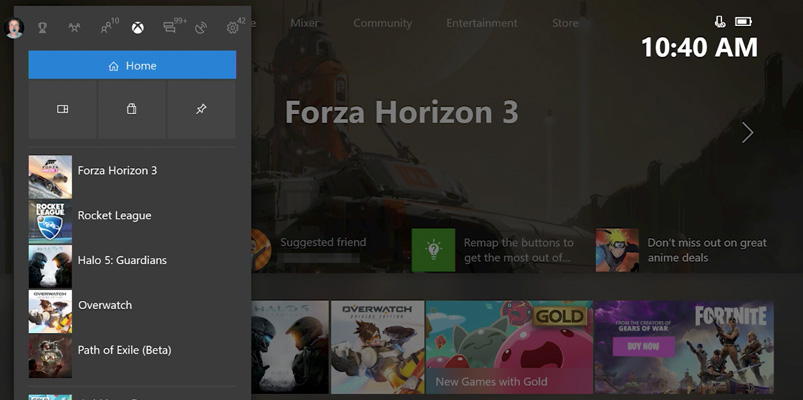Select Halo 5: Guardians in the guide

click(121, 261)
